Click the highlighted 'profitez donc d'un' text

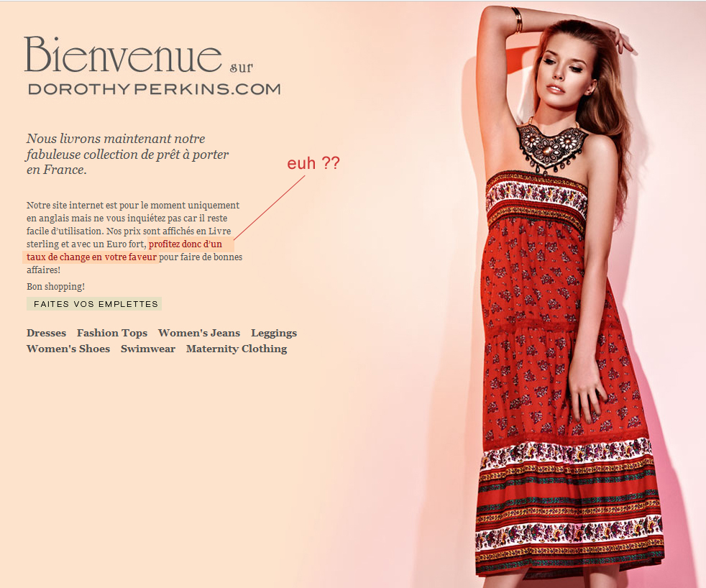(185, 244)
